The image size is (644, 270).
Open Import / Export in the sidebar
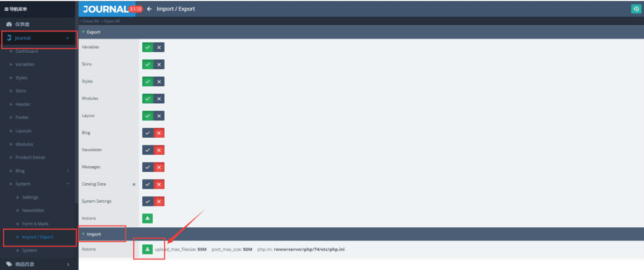click(x=37, y=237)
